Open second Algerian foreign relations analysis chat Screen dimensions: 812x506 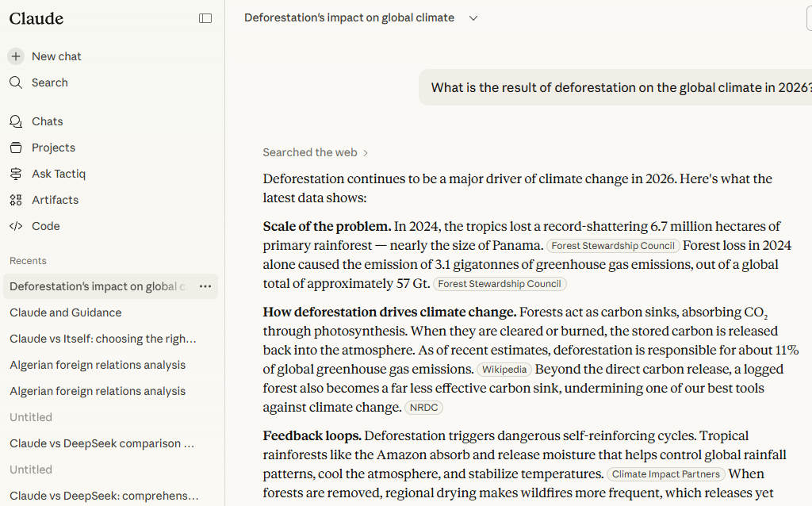click(x=98, y=391)
